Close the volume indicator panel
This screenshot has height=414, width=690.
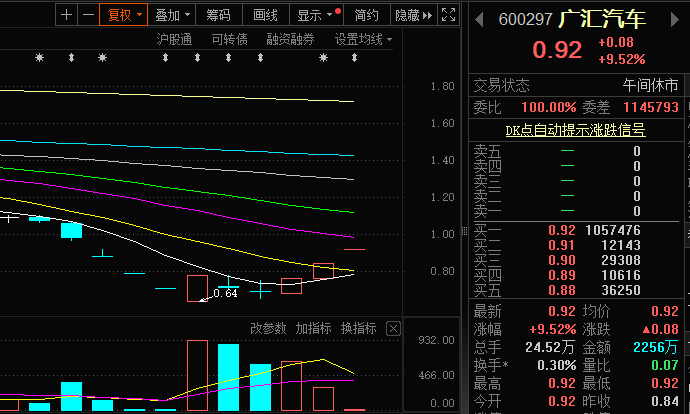[x=393, y=329]
